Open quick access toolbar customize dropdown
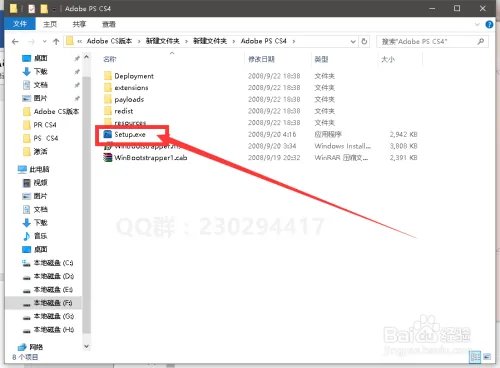500x368 pixels. [x=54, y=9]
